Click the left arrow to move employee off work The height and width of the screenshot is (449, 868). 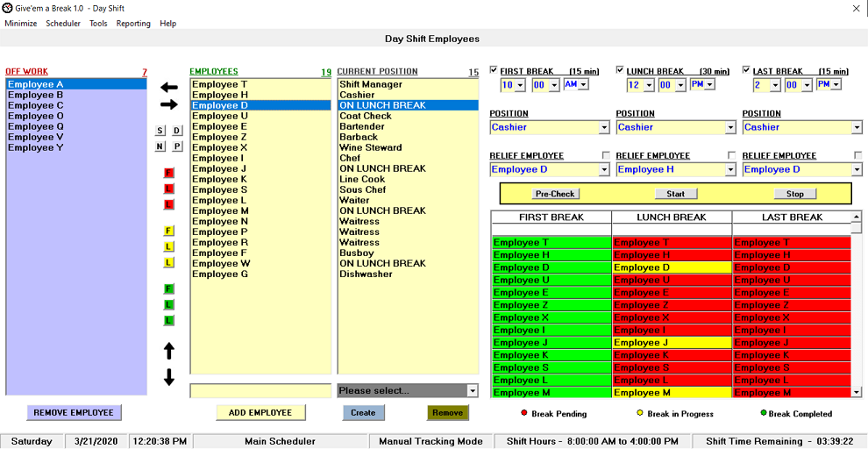169,87
